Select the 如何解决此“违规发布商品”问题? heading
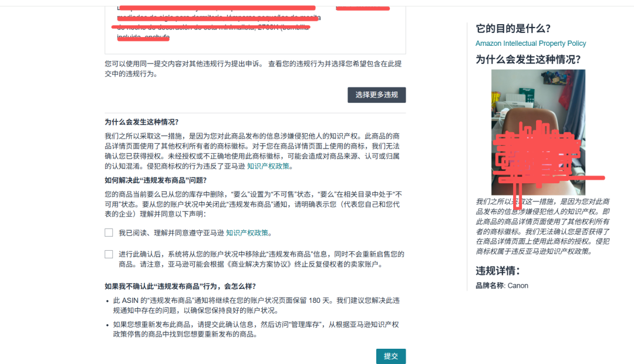The image size is (634, 364). [156, 180]
